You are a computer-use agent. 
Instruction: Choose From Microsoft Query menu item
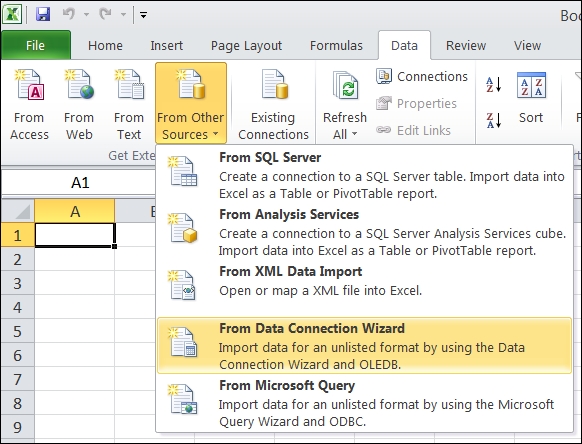click(x=364, y=402)
